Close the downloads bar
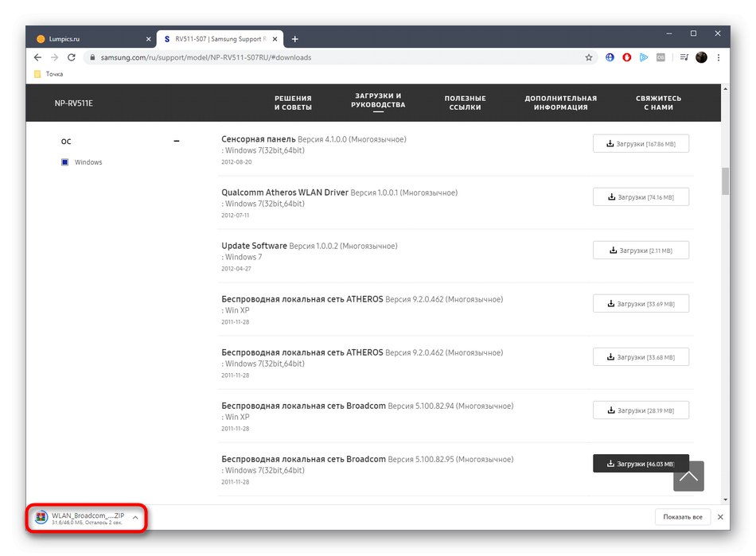Screen dimensions: 756x556 [x=720, y=517]
